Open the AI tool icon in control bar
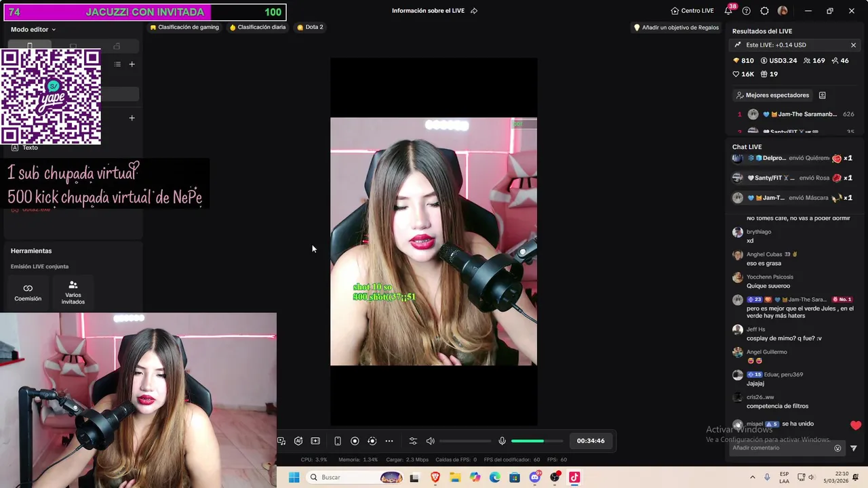The width and height of the screenshot is (868, 488). [298, 441]
